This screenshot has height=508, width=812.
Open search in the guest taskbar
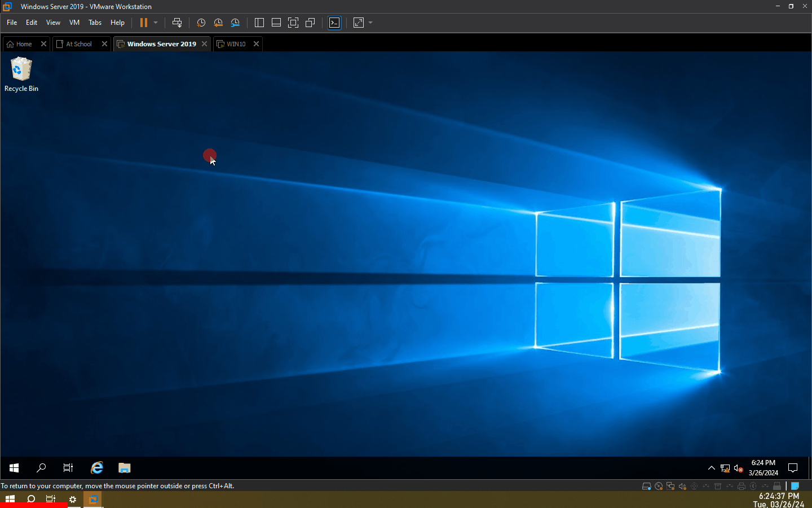(x=41, y=468)
